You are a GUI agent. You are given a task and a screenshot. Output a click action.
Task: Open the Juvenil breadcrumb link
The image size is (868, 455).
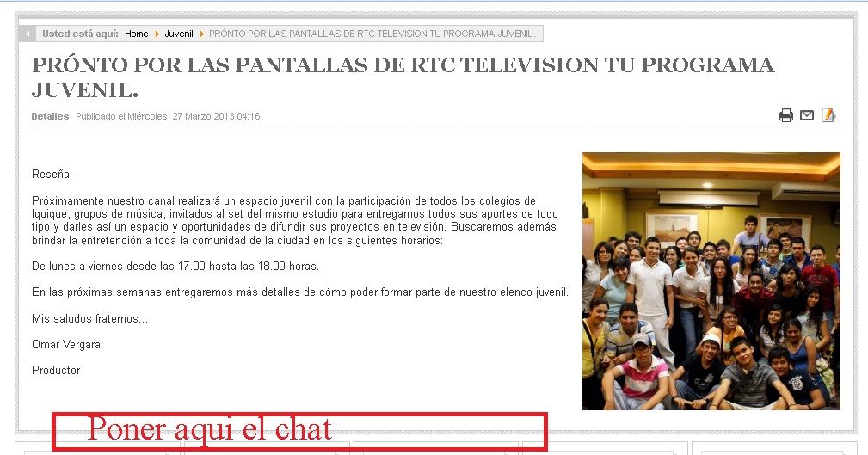click(x=179, y=34)
